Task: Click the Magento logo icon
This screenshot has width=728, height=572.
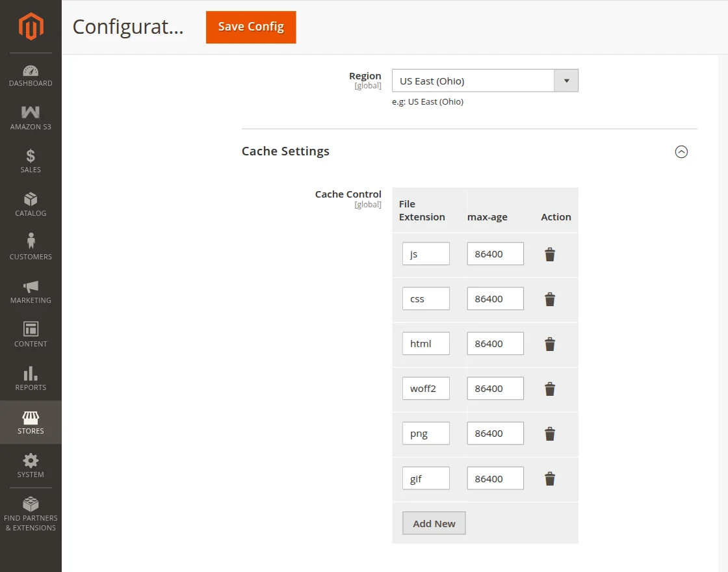Action: point(31,27)
